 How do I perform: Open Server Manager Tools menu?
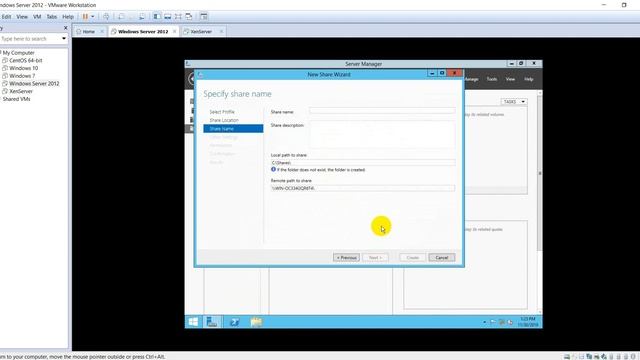point(491,79)
